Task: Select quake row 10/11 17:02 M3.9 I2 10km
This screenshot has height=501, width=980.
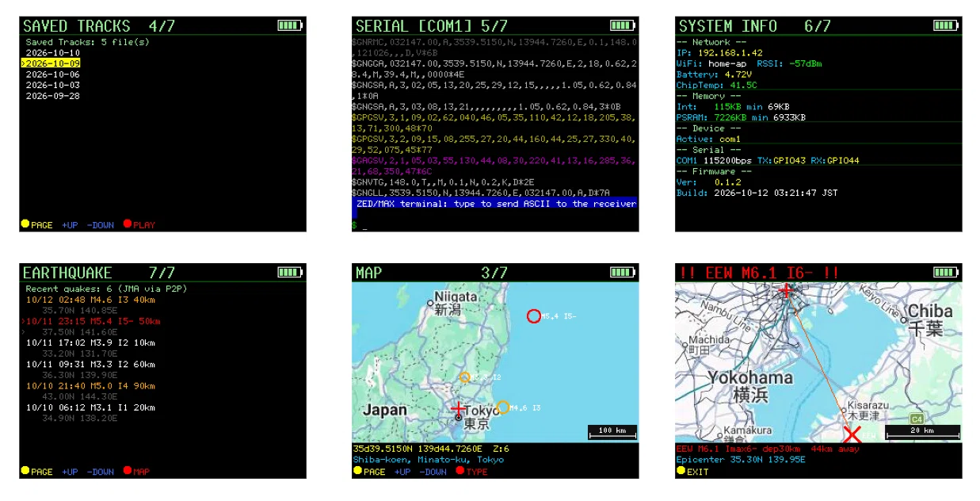Action: [90, 342]
